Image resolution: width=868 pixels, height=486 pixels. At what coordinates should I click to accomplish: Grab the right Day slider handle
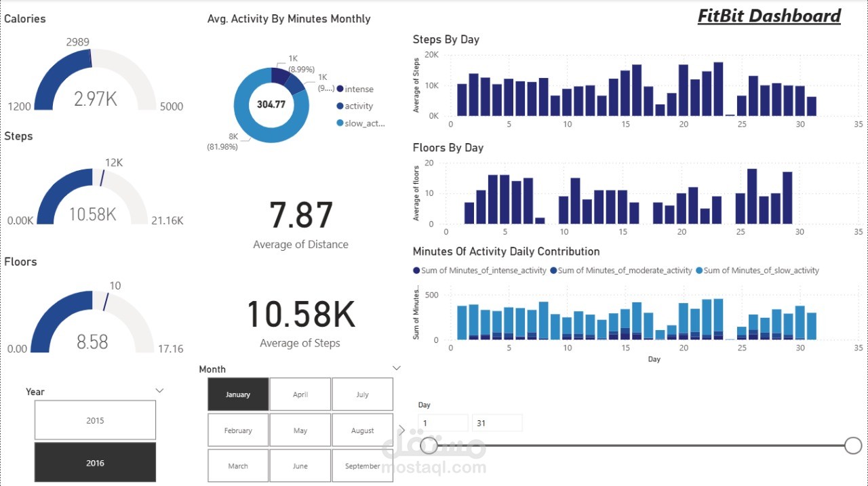click(x=853, y=445)
